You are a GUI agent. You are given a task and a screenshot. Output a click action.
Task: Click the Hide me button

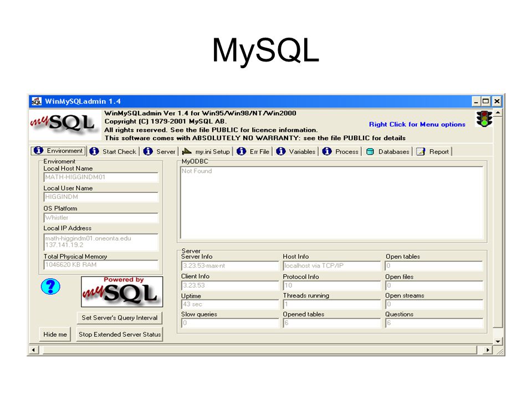(x=55, y=334)
